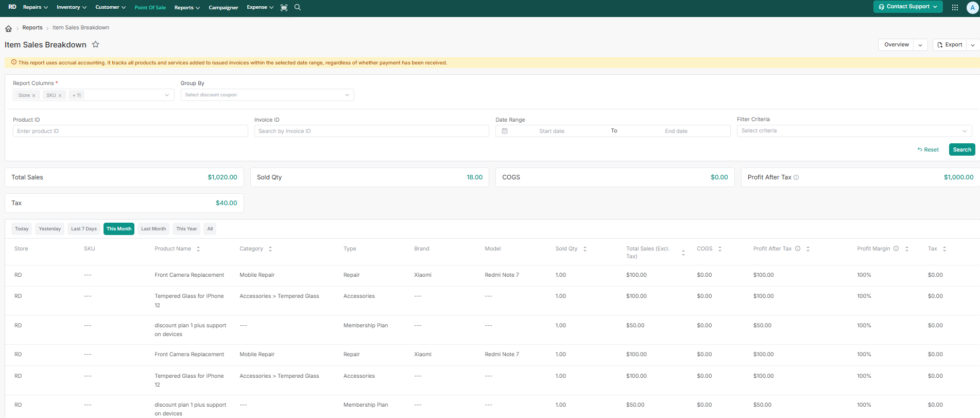The image size is (980, 418).
Task: Open the Inventory menu
Action: coord(71,7)
